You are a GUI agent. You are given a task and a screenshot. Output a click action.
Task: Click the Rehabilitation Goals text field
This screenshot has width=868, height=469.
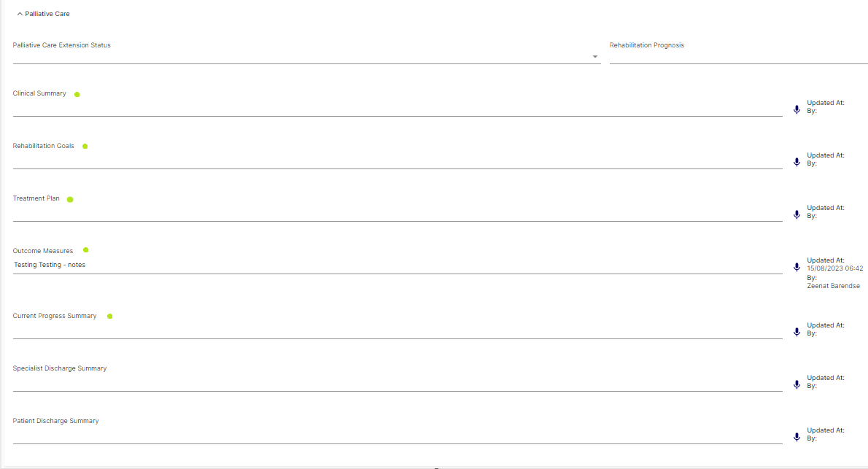pos(398,161)
